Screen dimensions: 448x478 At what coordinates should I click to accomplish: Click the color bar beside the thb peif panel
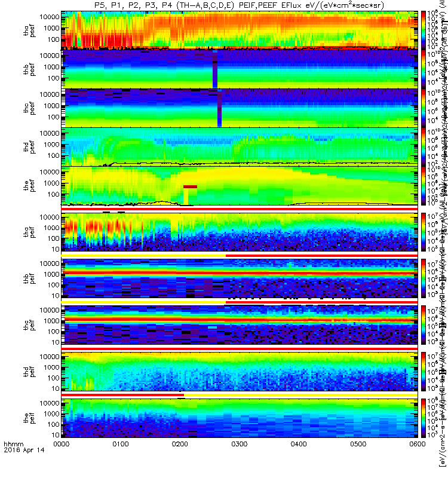click(x=424, y=278)
